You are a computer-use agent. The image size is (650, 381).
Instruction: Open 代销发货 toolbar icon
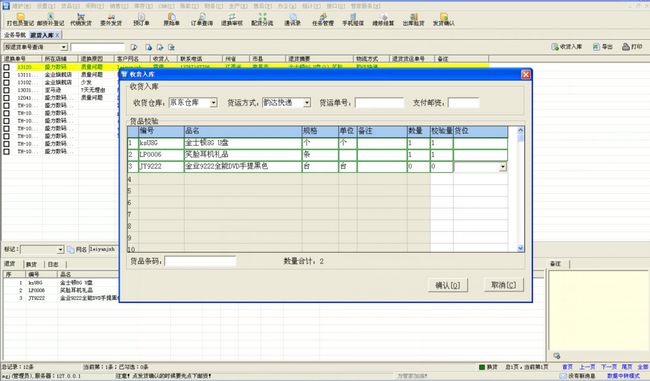[x=81, y=19]
